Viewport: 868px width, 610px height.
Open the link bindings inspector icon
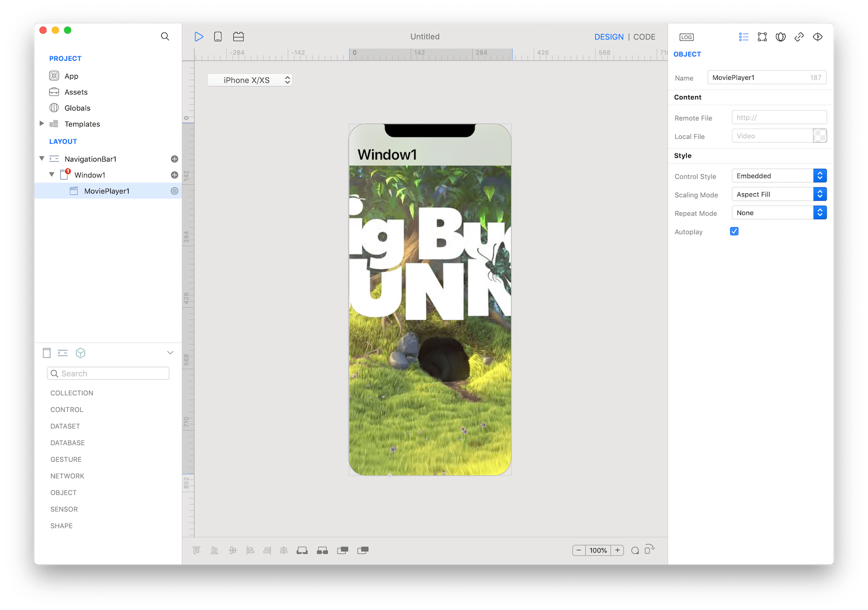[799, 37]
